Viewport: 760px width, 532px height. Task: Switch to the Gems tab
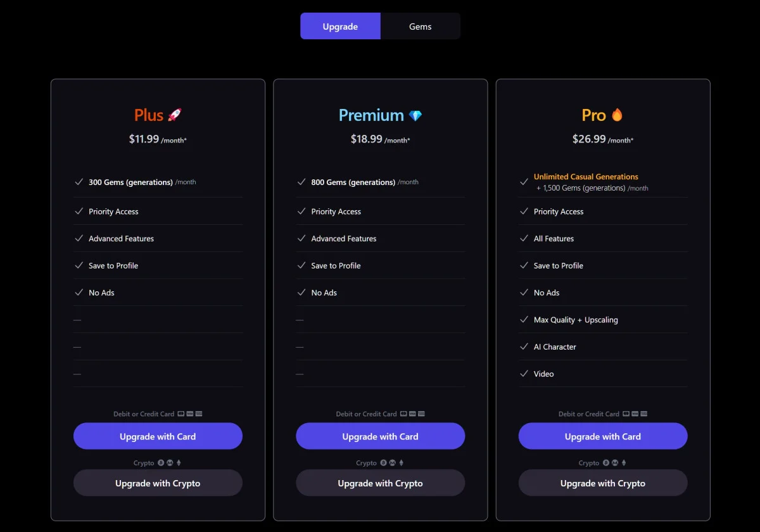(x=420, y=27)
